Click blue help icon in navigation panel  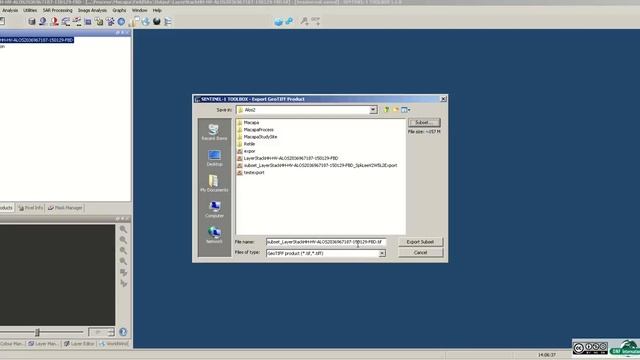tap(123, 332)
